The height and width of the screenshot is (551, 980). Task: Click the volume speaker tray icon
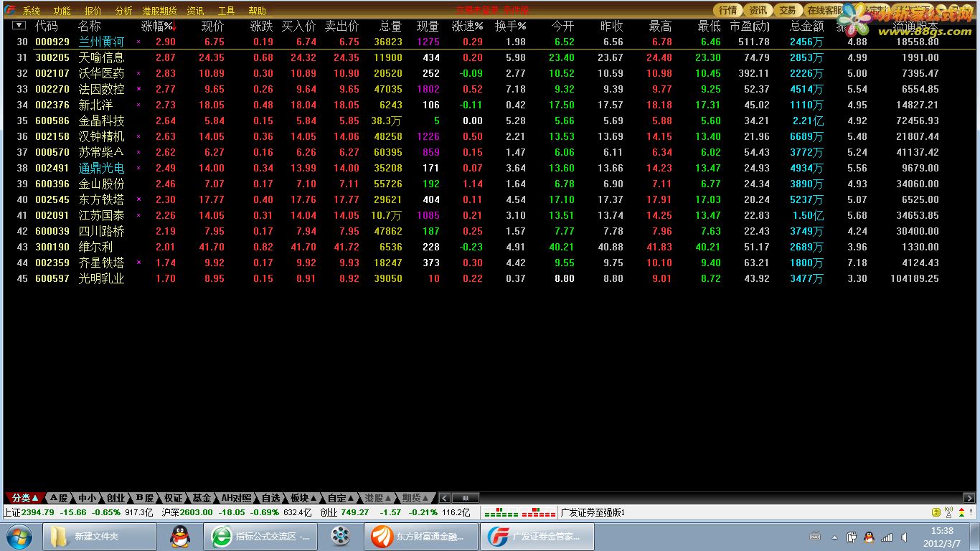pos(904,537)
